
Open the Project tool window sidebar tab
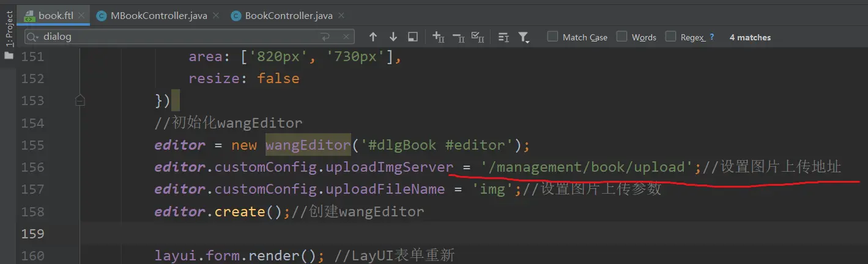pyautogui.click(x=9, y=29)
